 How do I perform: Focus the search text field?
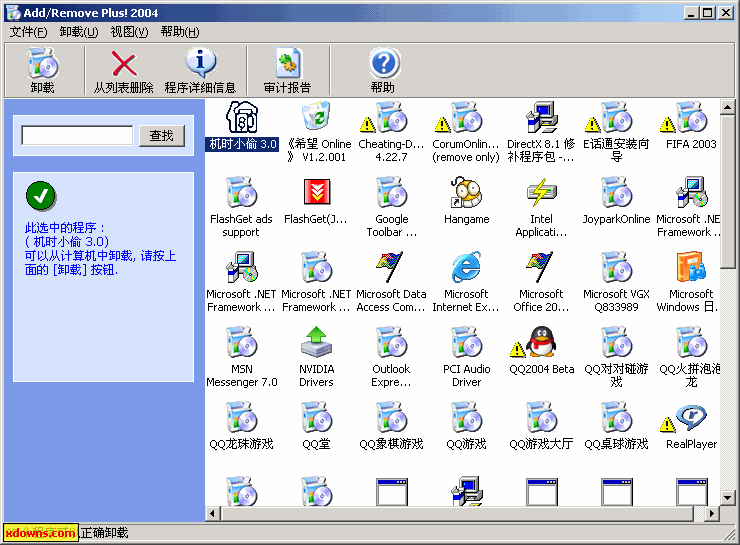pos(77,136)
